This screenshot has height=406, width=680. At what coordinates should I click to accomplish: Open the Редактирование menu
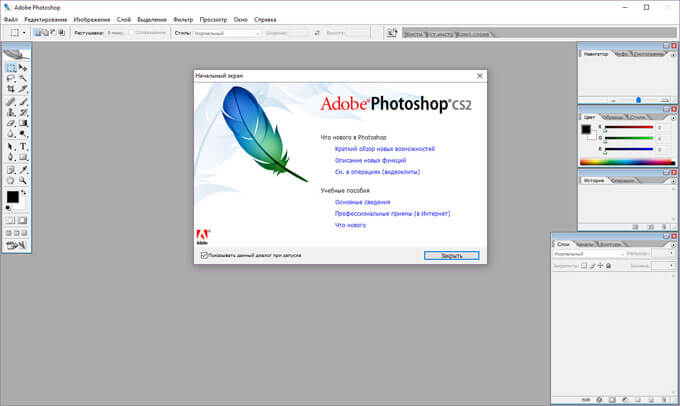tap(46, 20)
